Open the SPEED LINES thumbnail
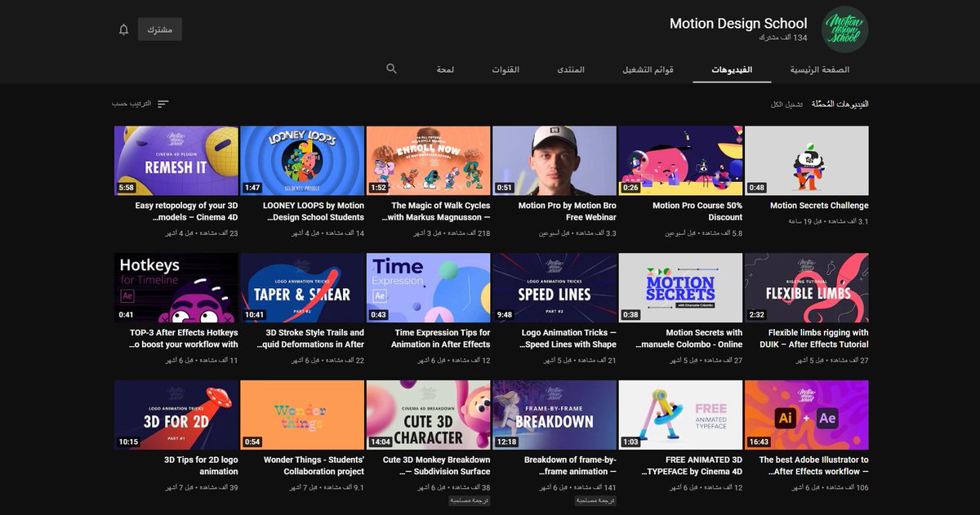This screenshot has height=515, width=980. (x=555, y=288)
